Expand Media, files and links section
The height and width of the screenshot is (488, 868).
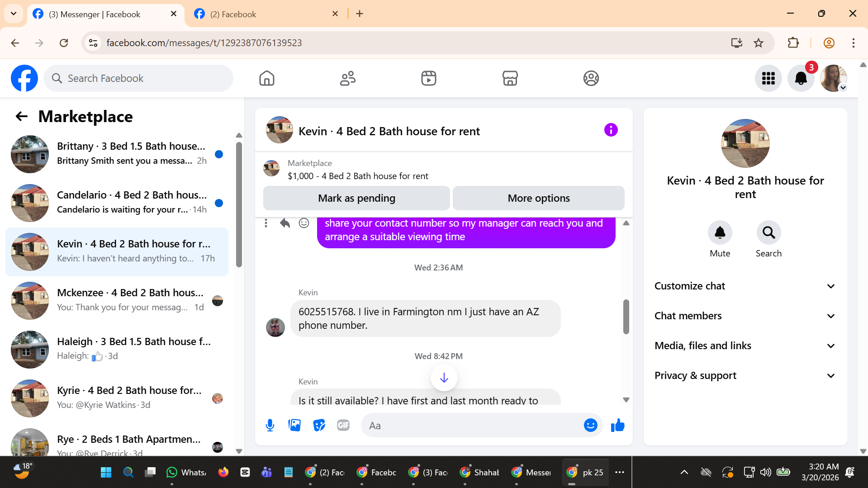click(x=745, y=346)
